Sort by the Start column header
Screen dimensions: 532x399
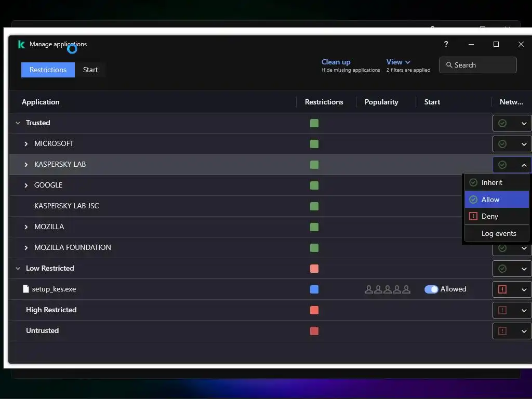click(x=432, y=102)
